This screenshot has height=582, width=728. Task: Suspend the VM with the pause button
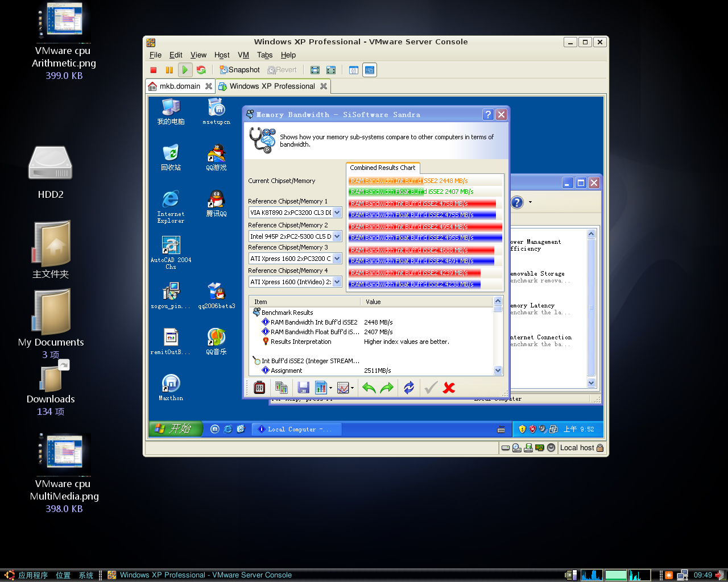[169, 70]
